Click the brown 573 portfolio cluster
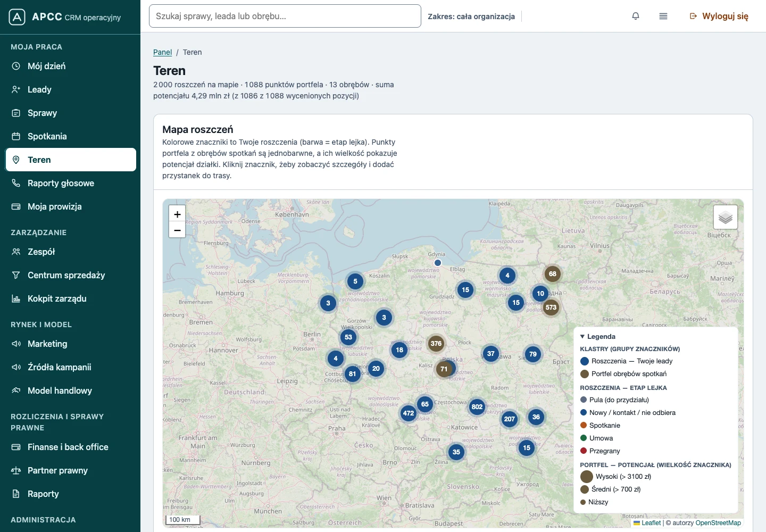This screenshot has width=766, height=532. (551, 307)
